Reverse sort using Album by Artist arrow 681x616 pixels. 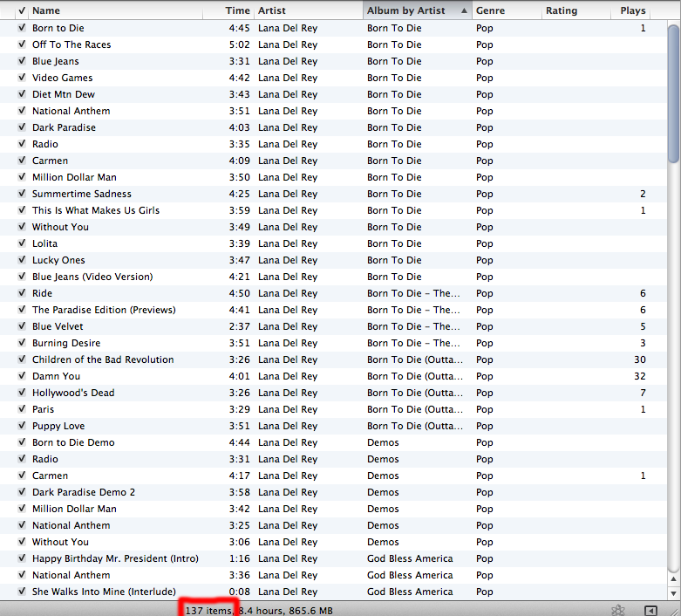coord(464,10)
